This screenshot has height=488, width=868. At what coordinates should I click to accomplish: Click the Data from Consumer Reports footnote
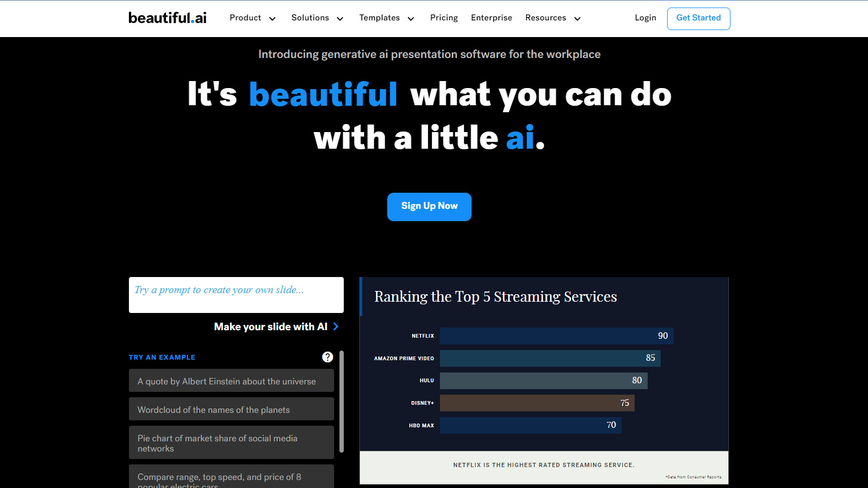click(694, 477)
